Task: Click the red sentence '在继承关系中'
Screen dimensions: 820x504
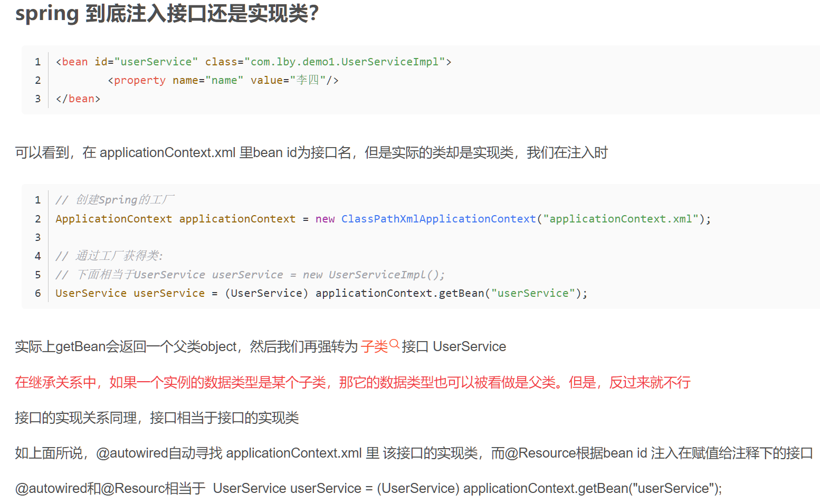Action: [352, 382]
